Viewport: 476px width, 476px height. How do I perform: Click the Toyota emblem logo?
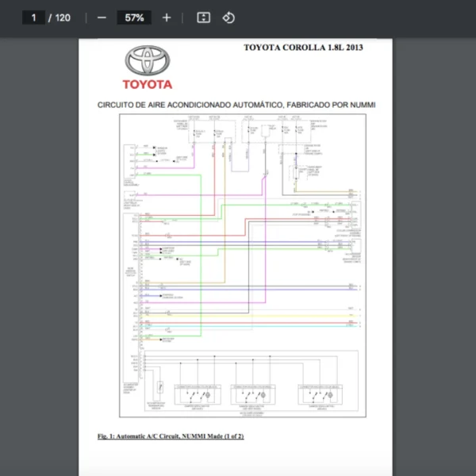point(147,61)
